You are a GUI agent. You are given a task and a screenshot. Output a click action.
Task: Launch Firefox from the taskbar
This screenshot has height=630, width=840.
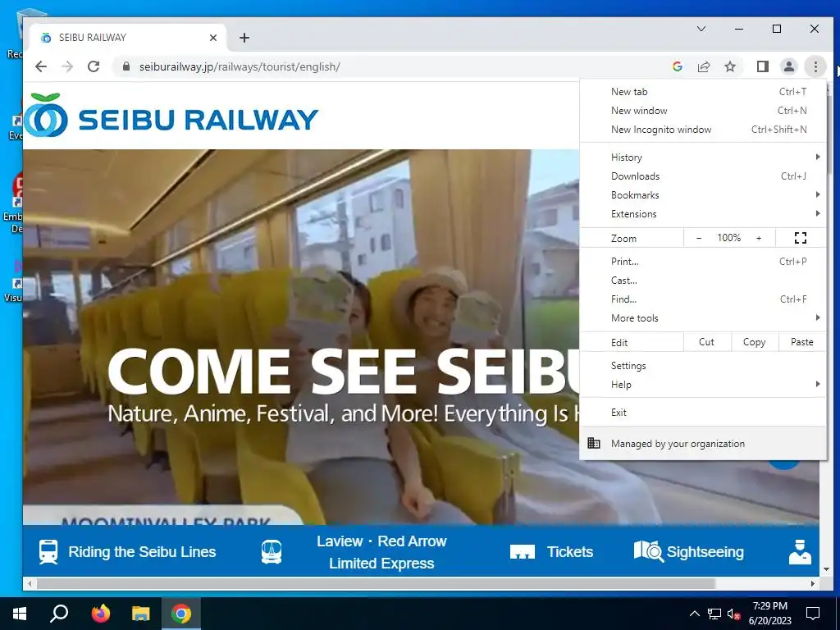100,614
